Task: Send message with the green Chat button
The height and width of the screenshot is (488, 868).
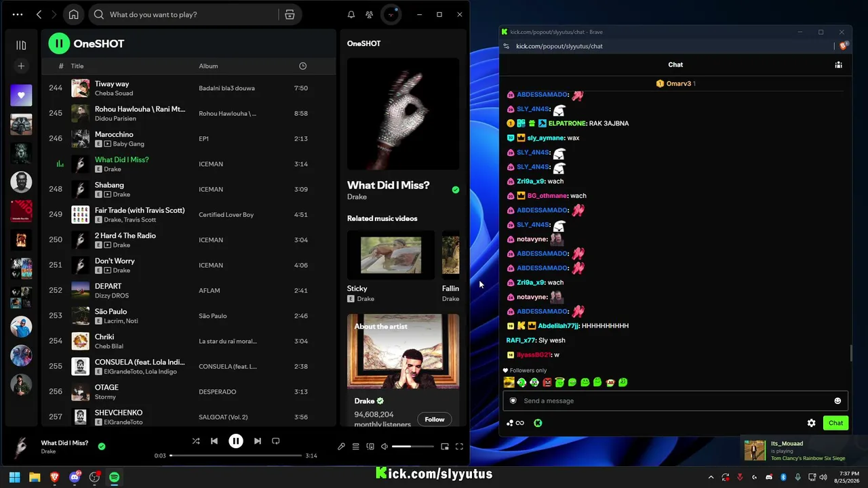Action: tap(835, 423)
